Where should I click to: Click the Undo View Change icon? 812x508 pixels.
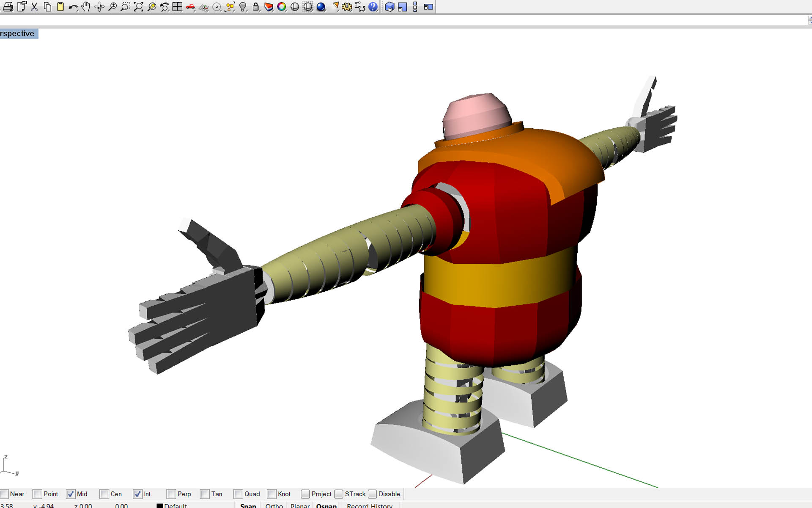coord(165,7)
